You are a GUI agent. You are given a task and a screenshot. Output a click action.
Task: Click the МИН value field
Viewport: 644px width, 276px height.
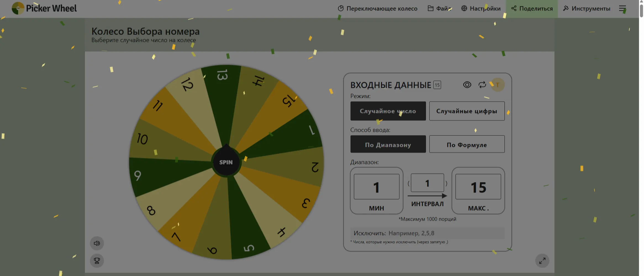(x=377, y=187)
